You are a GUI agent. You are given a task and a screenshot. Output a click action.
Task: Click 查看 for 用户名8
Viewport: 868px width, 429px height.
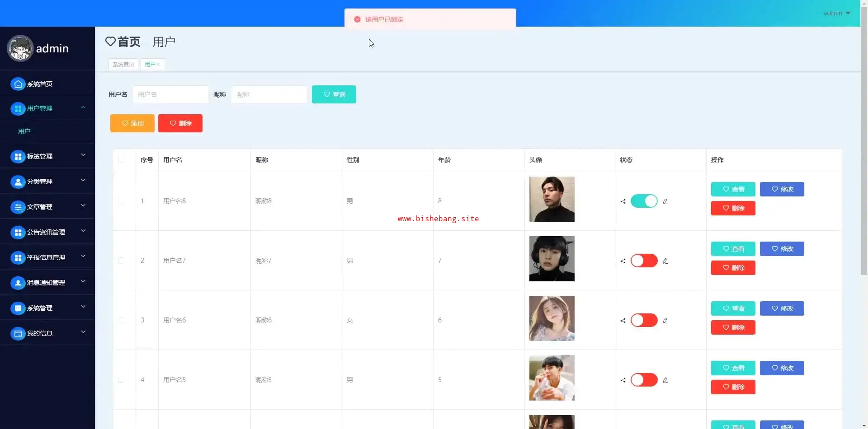[733, 189]
